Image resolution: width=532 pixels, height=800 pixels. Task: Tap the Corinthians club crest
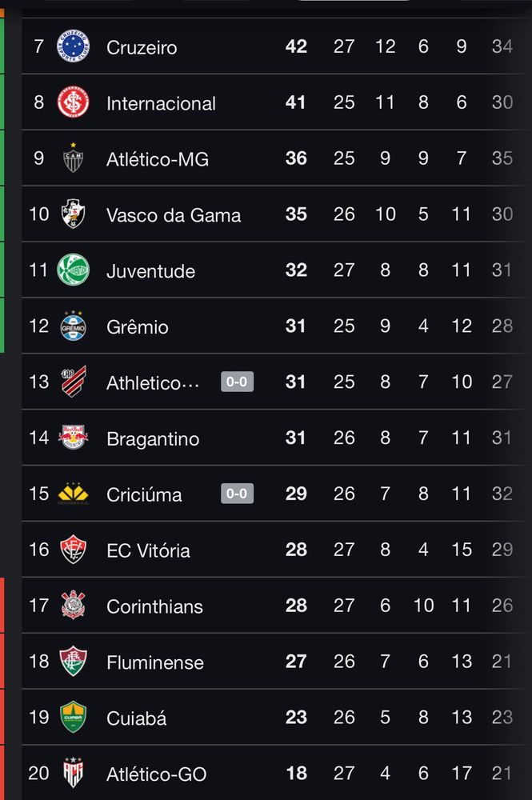[x=73, y=605]
